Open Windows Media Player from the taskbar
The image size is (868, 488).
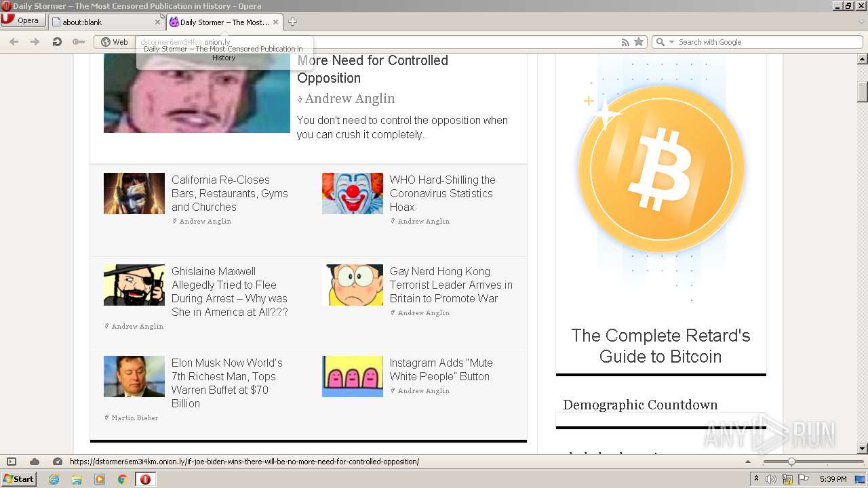pos(100,479)
